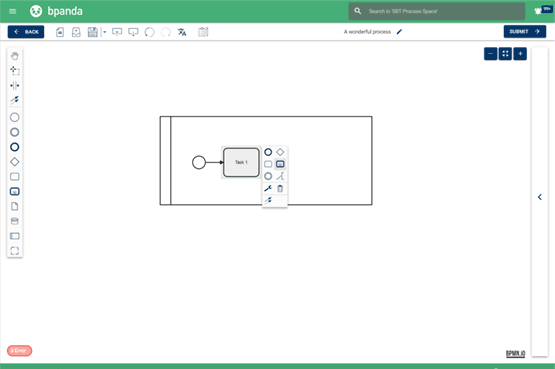The width and height of the screenshot is (555, 369).
Task: Append a gateway from context pad
Action: [x=280, y=152]
